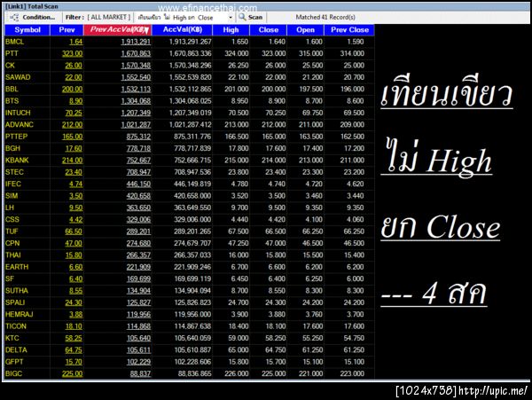
Task: Click the ALL MARKET filter
Action: (x=108, y=18)
